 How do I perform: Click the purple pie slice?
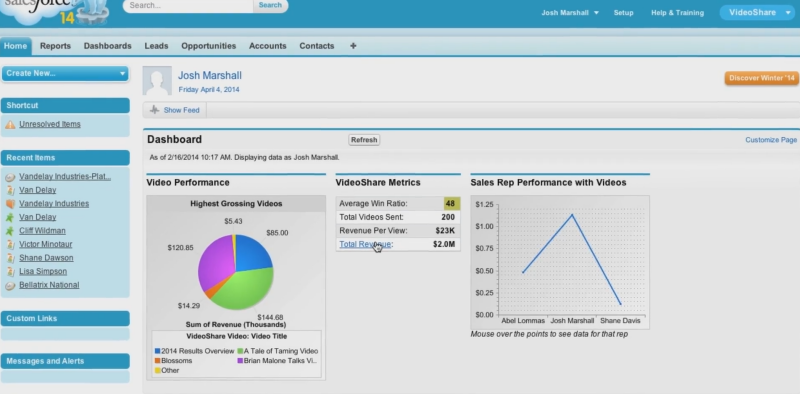[x=216, y=263]
